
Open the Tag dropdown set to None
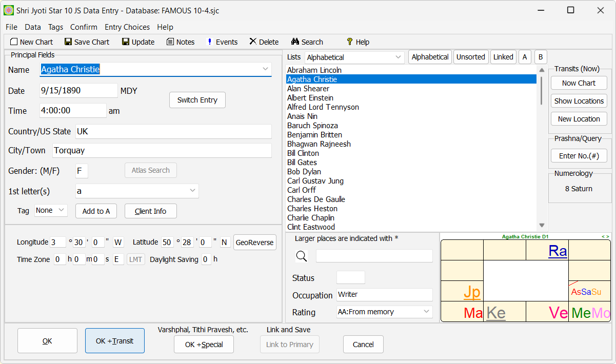pos(50,210)
